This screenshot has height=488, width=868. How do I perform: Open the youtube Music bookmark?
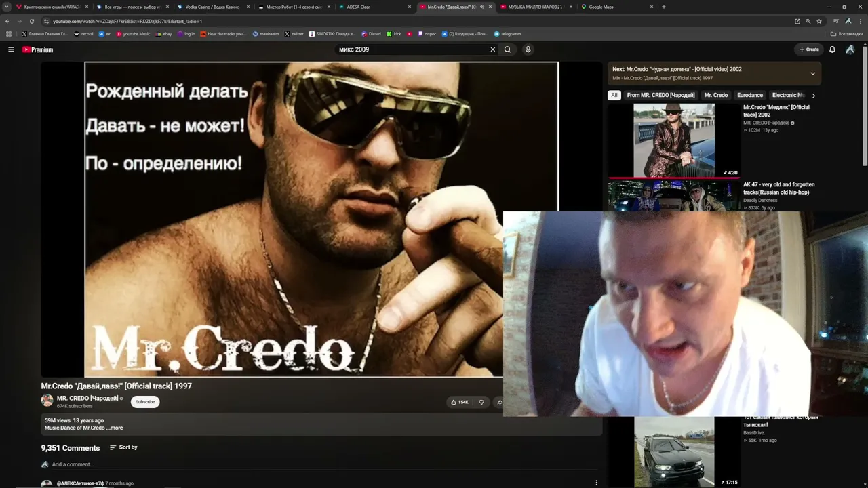133,34
